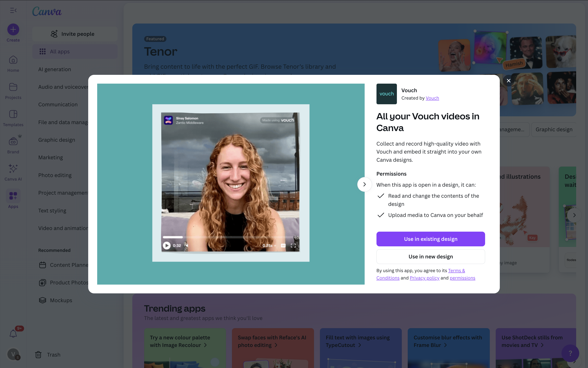Open user profile avatar V
This screenshot has width=588, height=368.
13,354
